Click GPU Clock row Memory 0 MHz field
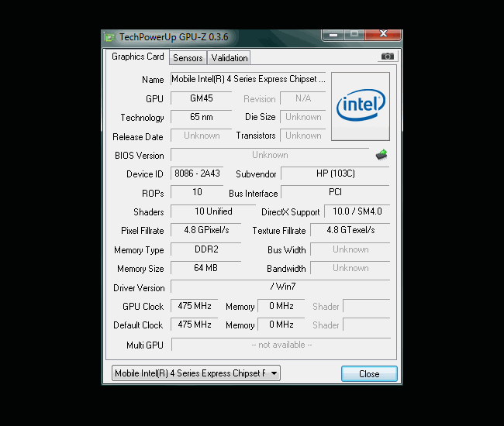Screen dimensions: 504x426 pyautogui.click(x=281, y=306)
